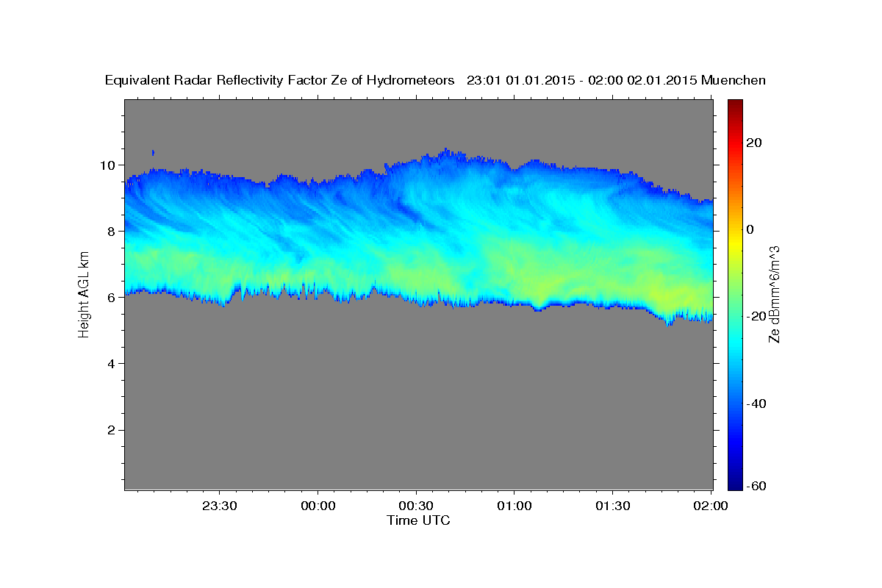Click the 01:00 time tick label
This screenshot has width=882, height=588.
[x=514, y=506]
